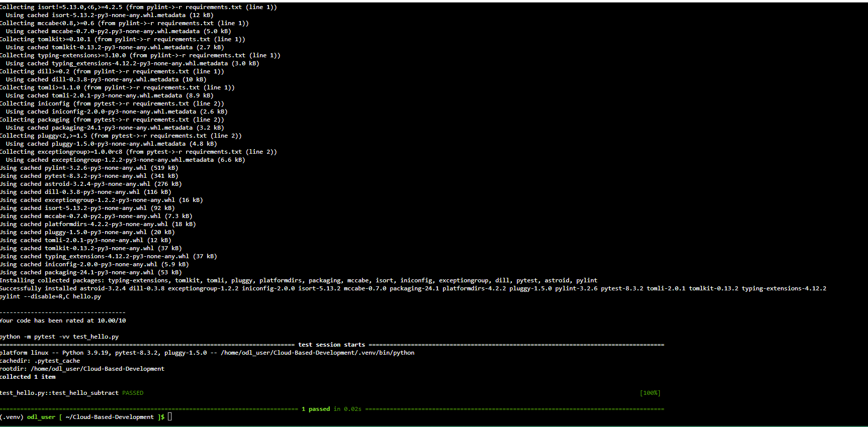Click 'cachedir: .pytest_cache' line
Screen dimensions: 868x427
[x=40, y=361]
